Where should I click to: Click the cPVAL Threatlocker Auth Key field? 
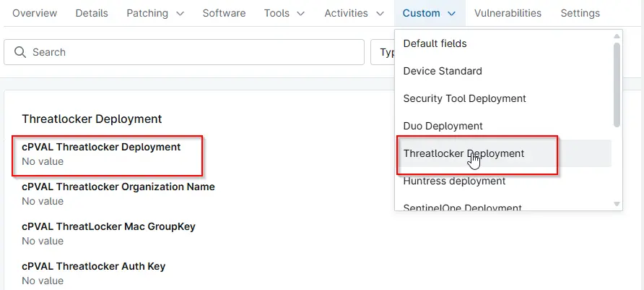click(x=94, y=266)
